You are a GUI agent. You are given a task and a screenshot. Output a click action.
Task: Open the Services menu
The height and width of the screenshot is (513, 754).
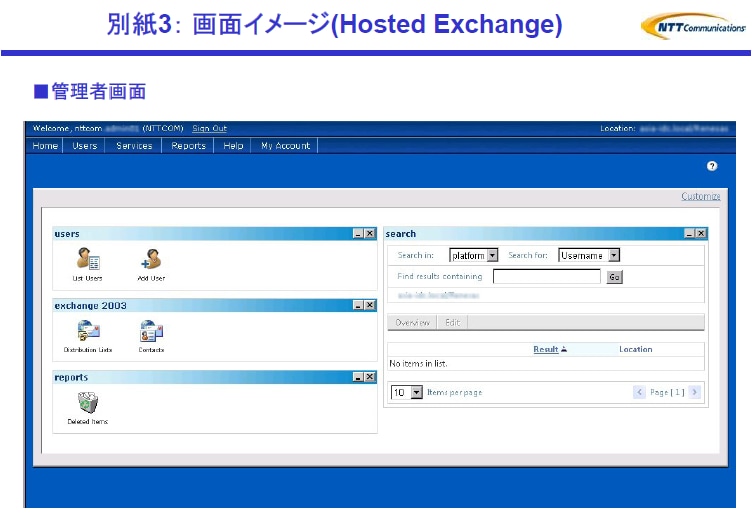click(134, 146)
